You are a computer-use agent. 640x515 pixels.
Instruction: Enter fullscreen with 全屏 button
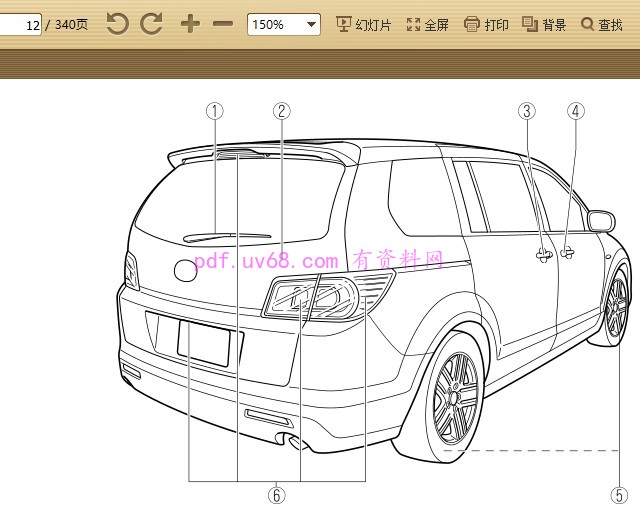pyautogui.click(x=427, y=24)
